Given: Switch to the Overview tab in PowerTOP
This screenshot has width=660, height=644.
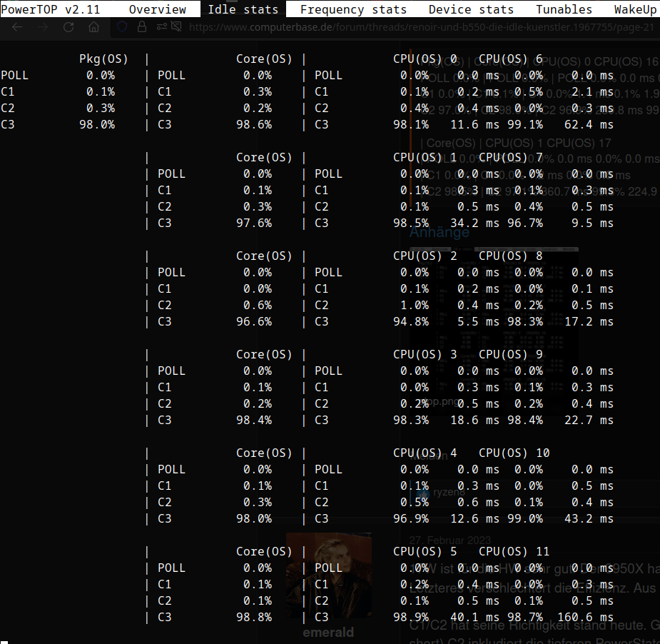Looking at the screenshot, I should point(157,9).
